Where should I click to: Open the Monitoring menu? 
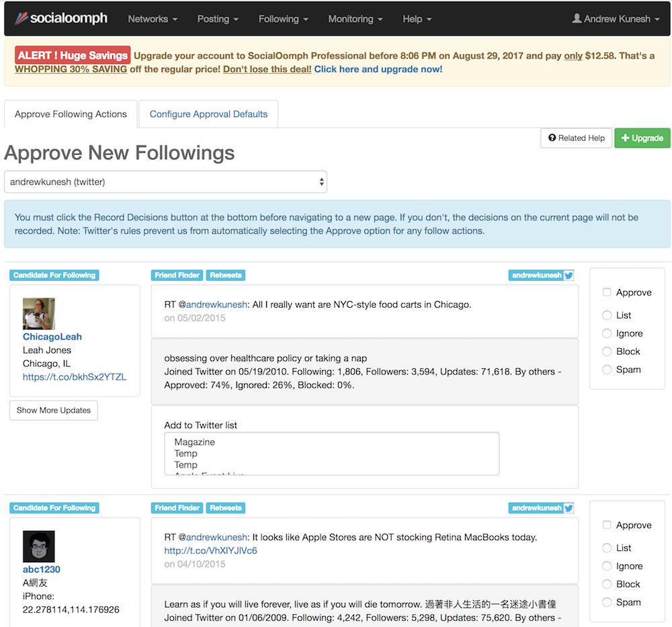tap(355, 19)
